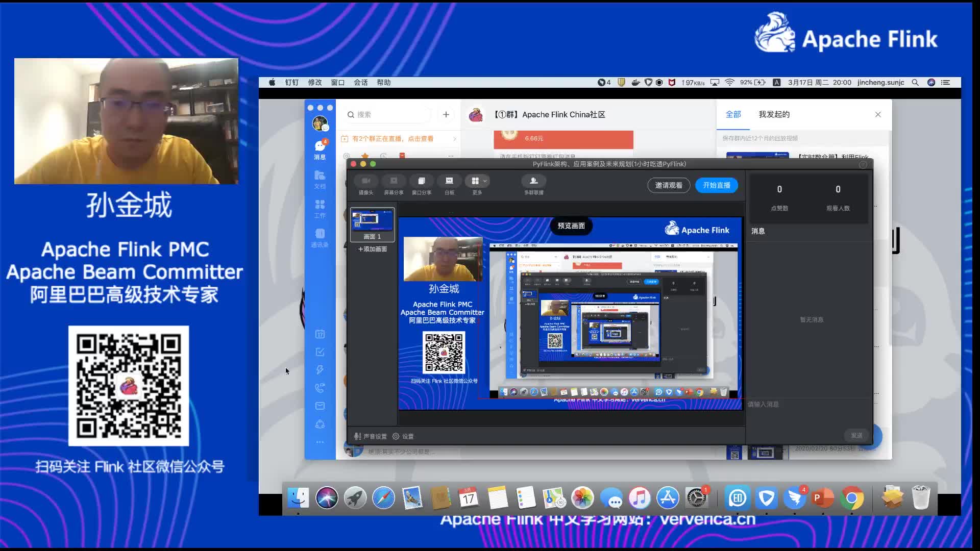Click the calendar icon in DingTalk sidebar
This screenshot has height=551, width=980.
320,334
